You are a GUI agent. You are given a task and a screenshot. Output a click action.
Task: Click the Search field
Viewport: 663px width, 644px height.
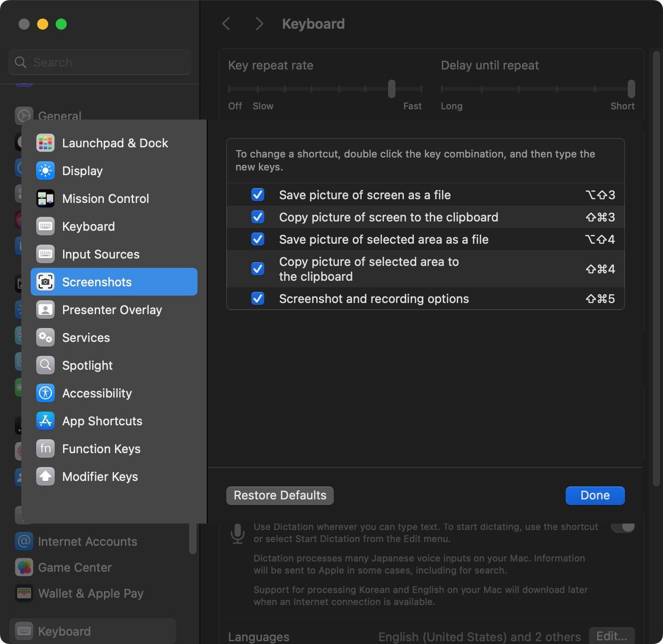coord(100,62)
